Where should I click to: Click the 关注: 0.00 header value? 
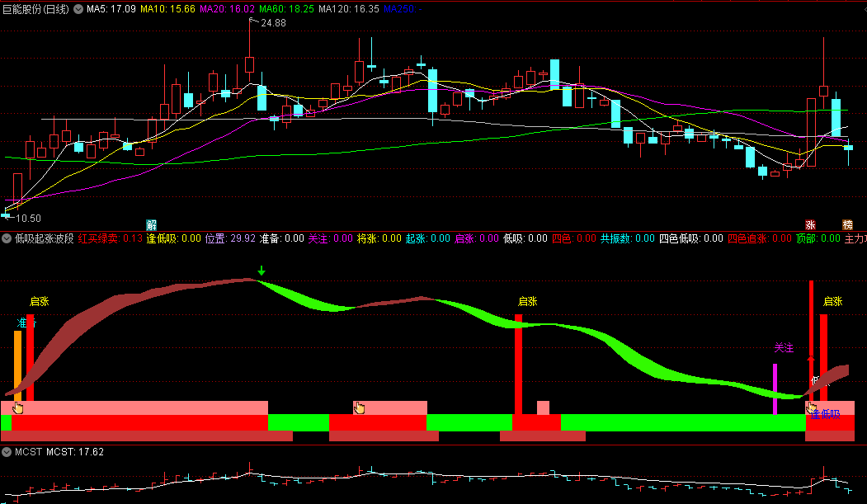pyautogui.click(x=331, y=238)
